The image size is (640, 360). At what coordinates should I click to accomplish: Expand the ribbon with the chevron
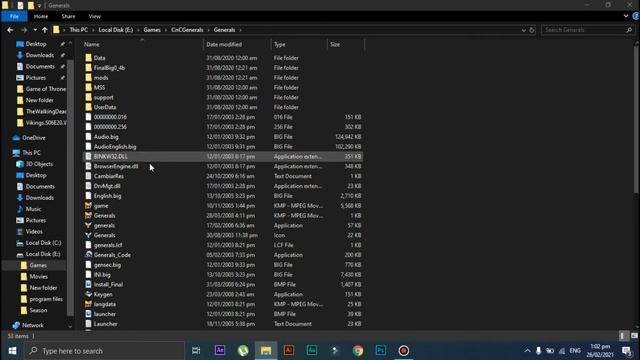point(626,16)
